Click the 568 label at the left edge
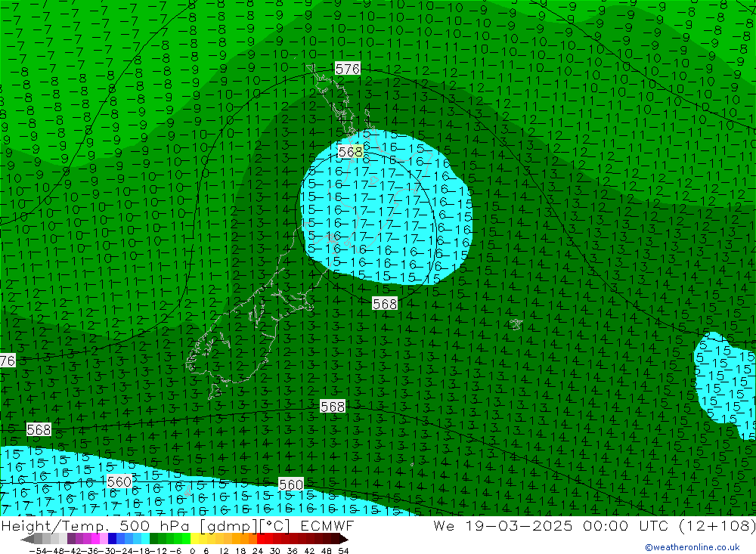Screen dimensions: 756x554 (x=39, y=429)
